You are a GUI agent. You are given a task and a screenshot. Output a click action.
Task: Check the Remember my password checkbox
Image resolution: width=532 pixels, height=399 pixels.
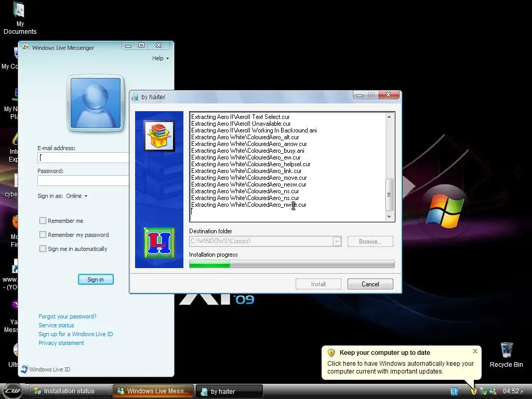[43, 234]
